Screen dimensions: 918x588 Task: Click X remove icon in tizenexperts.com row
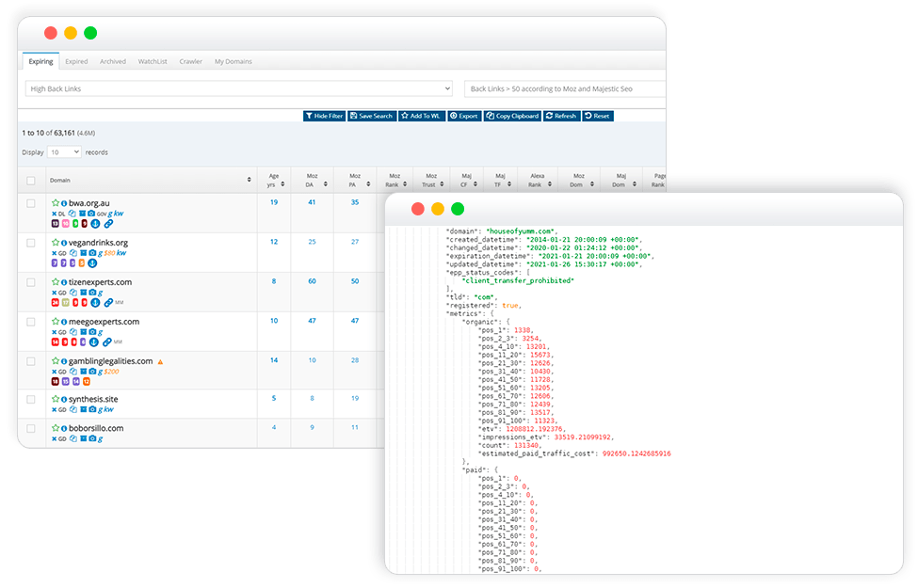[54, 293]
